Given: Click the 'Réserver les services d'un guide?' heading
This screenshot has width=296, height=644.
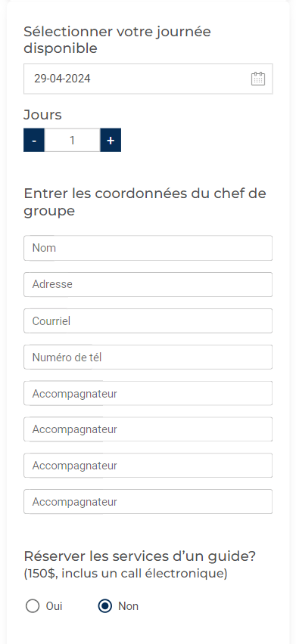Looking at the screenshot, I should click(140, 556).
